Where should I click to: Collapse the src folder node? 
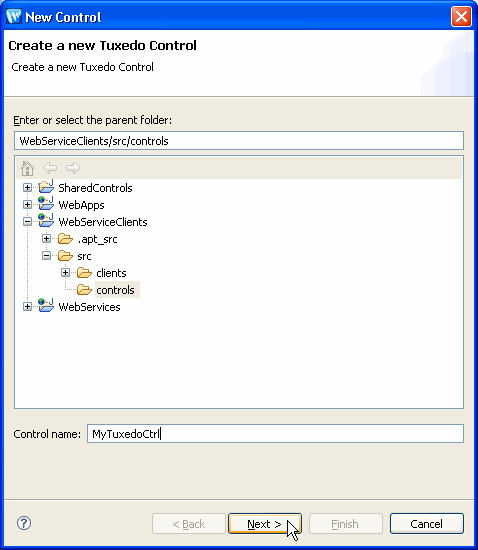[x=46, y=256]
